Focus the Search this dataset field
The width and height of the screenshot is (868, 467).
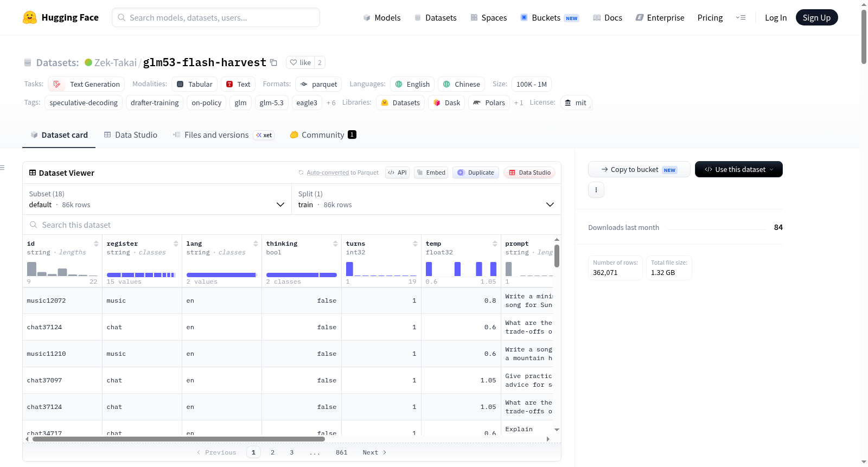coord(292,225)
